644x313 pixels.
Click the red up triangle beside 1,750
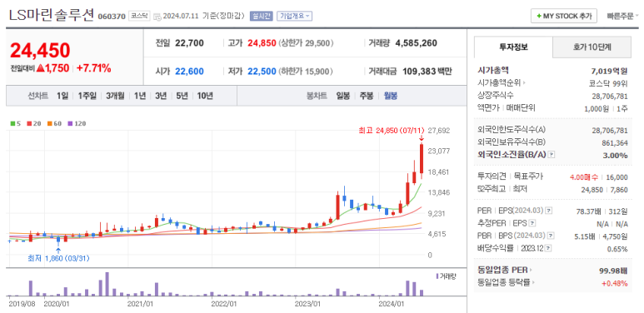(x=40, y=68)
